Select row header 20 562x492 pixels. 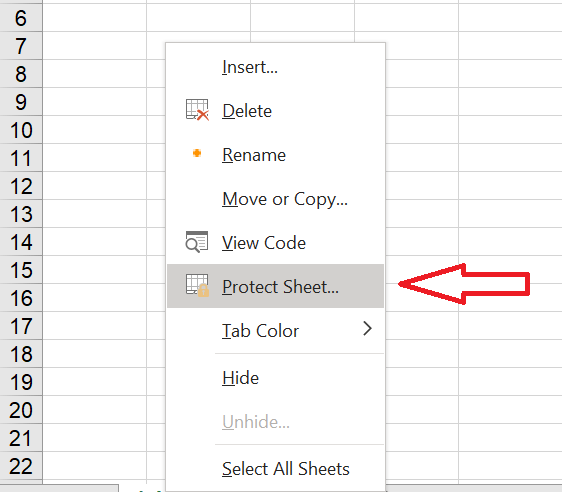[21, 410]
